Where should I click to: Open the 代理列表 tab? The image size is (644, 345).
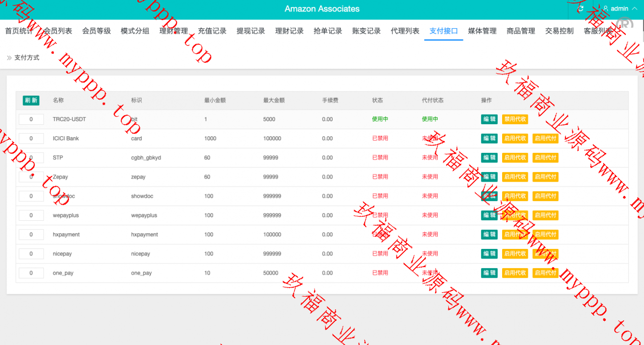coord(405,31)
